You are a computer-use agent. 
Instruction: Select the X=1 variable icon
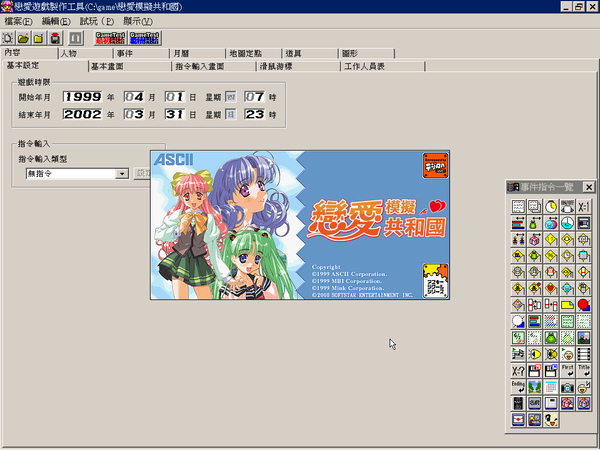pyautogui.click(x=584, y=207)
